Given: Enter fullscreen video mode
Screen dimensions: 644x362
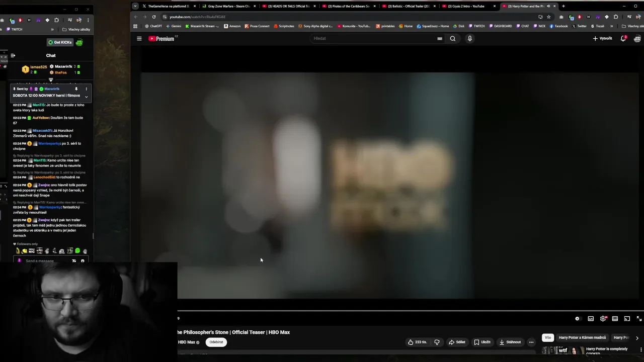Looking at the screenshot, I should (639, 318).
